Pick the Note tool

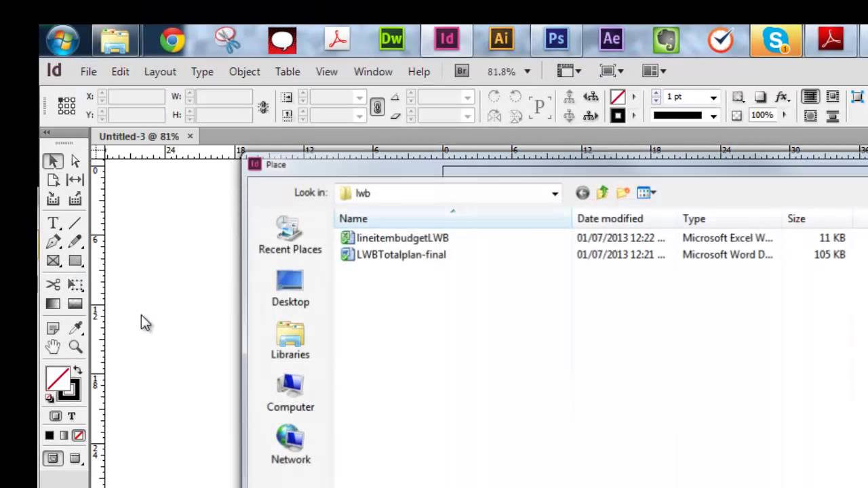(x=53, y=328)
